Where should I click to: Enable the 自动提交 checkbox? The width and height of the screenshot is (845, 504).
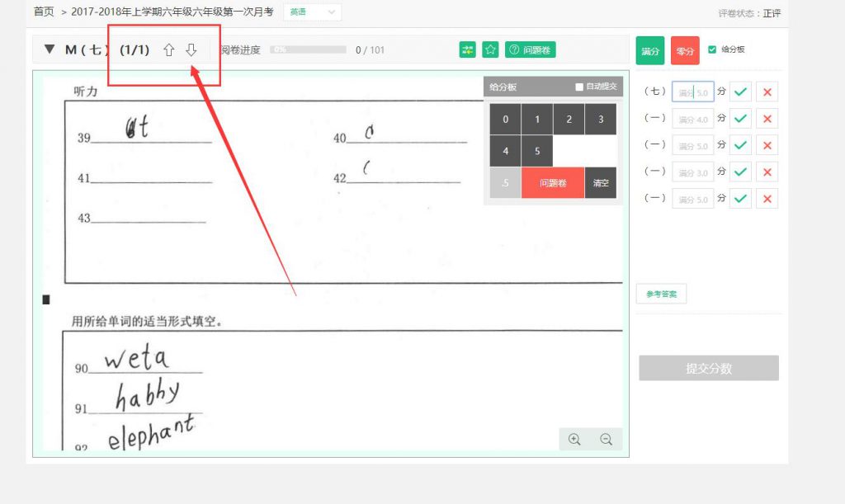[x=579, y=87]
